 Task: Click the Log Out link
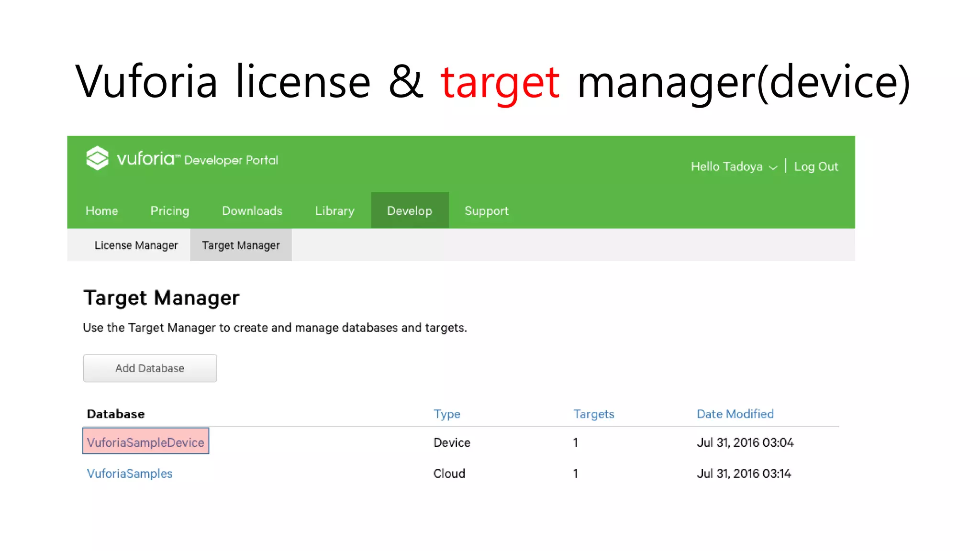(x=815, y=166)
